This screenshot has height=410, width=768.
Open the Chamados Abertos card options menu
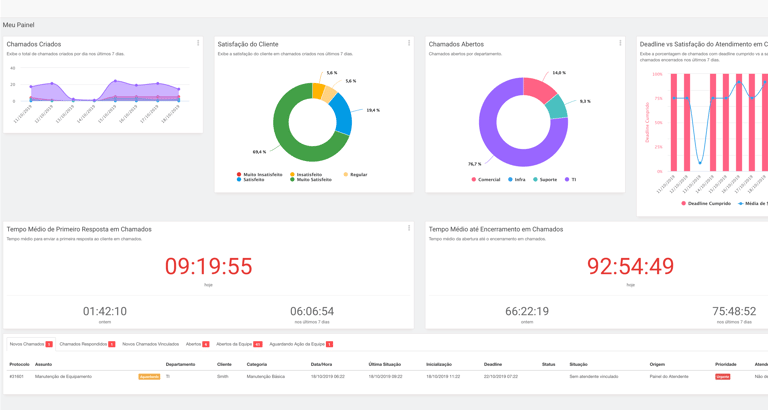click(620, 43)
